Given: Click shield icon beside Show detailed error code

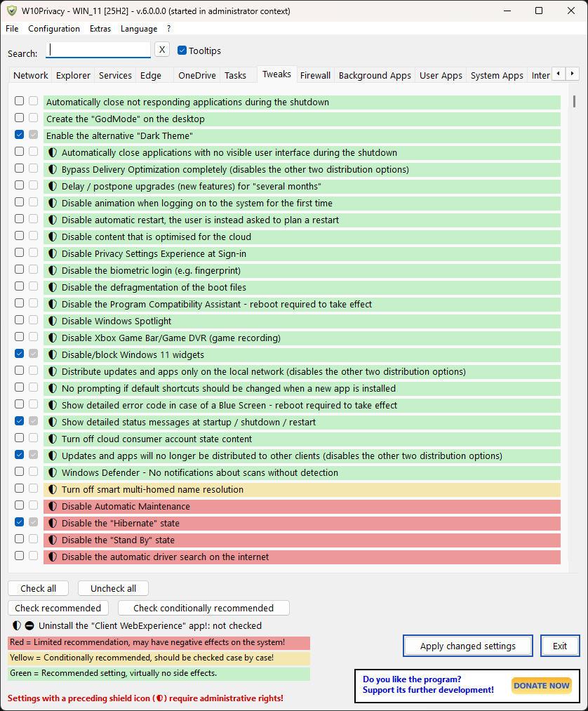Looking at the screenshot, I should pyautogui.click(x=53, y=406).
